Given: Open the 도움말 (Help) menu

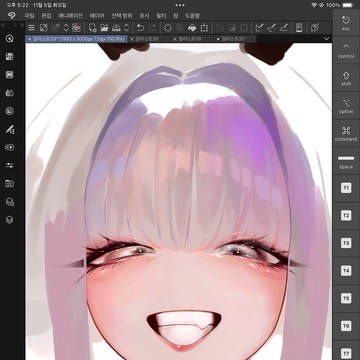Looking at the screenshot, I should (192, 16).
